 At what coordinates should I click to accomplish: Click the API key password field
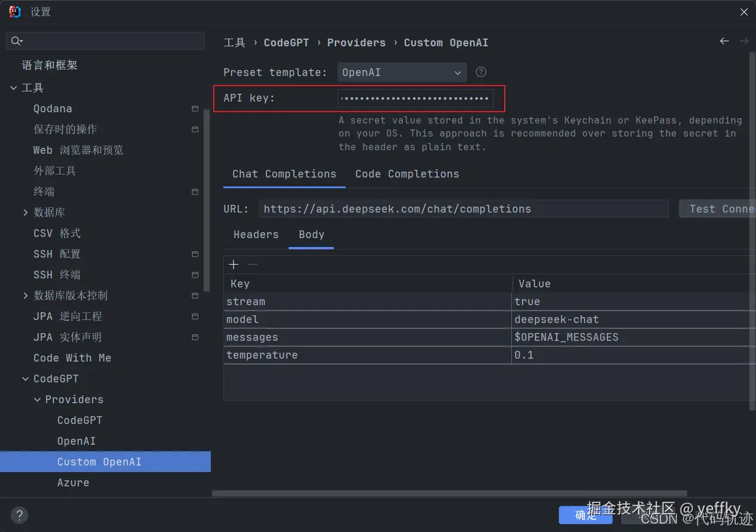coord(415,98)
